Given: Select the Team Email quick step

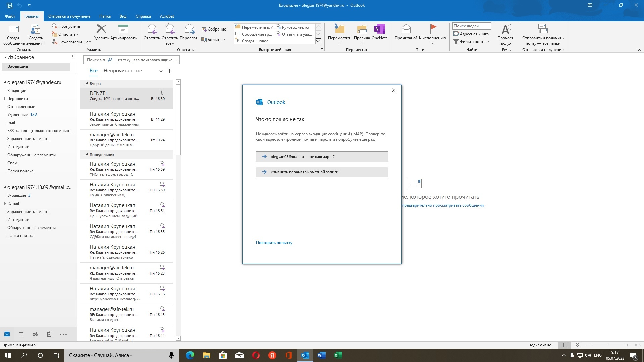Looking at the screenshot, I should click(x=254, y=34).
